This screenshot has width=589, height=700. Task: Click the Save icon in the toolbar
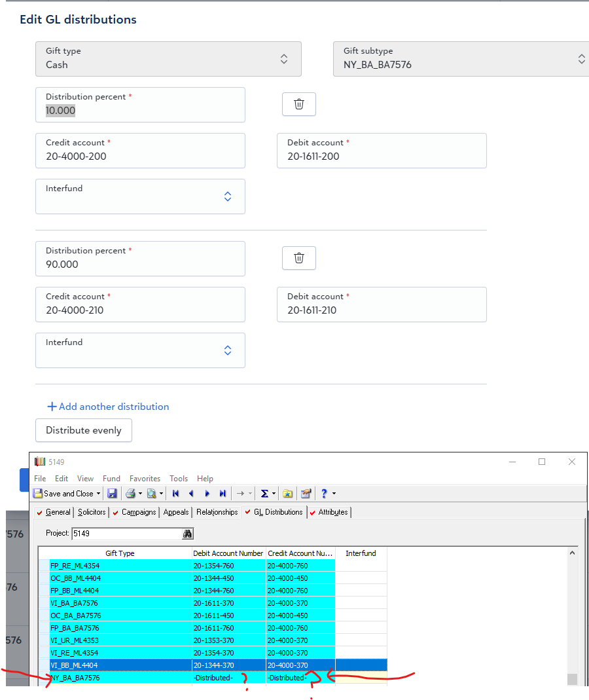pos(113,493)
